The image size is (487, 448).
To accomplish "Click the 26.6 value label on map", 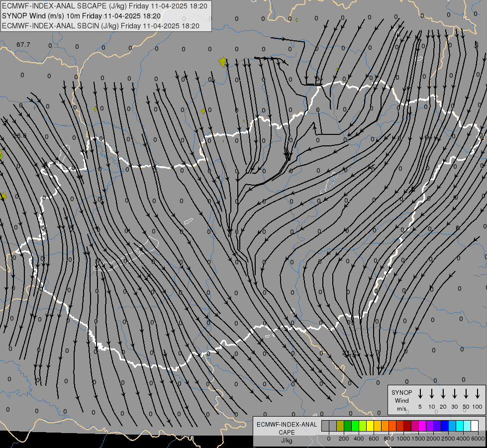I will coord(20,135).
